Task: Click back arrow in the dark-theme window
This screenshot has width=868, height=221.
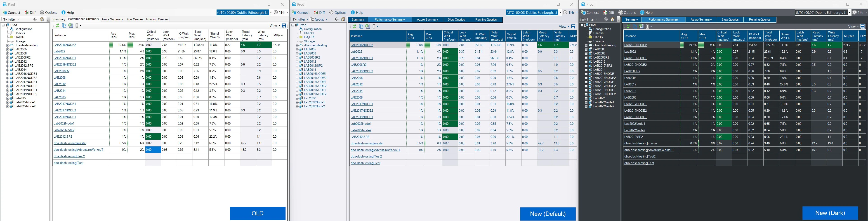Action: (606, 19)
